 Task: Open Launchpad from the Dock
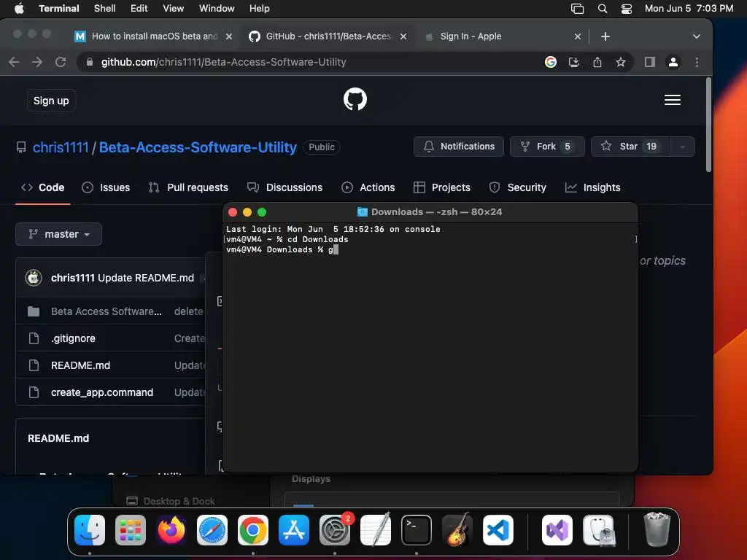tap(131, 530)
